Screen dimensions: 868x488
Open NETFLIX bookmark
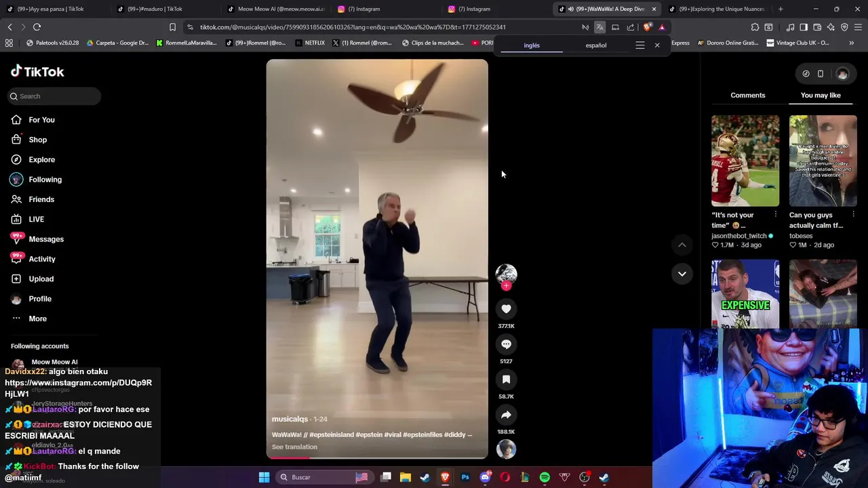(309, 43)
